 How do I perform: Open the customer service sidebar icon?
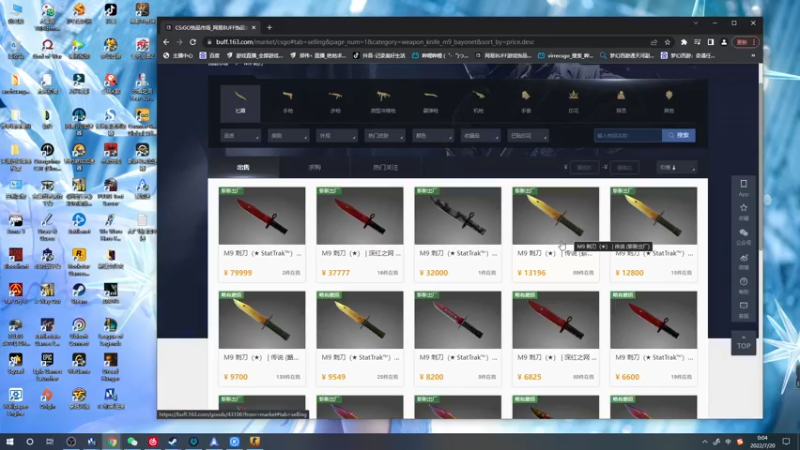click(x=743, y=309)
